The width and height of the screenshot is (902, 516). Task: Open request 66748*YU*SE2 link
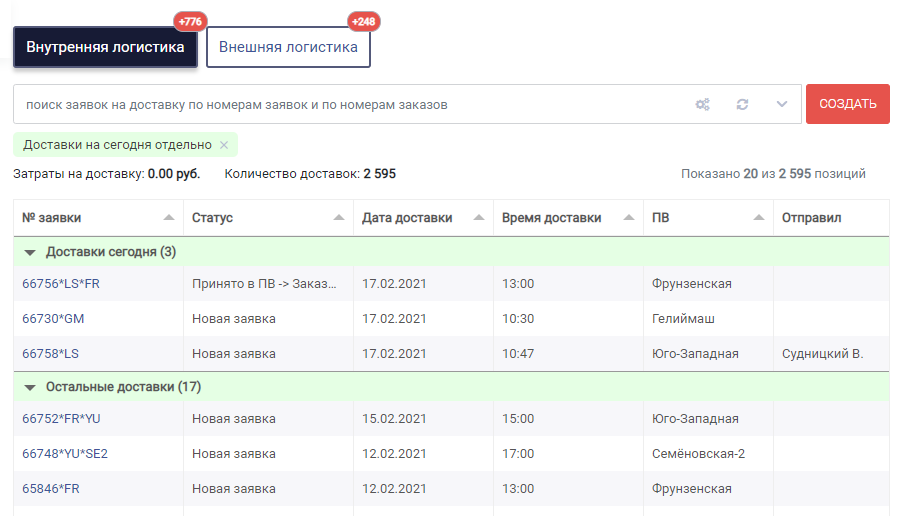(65, 454)
